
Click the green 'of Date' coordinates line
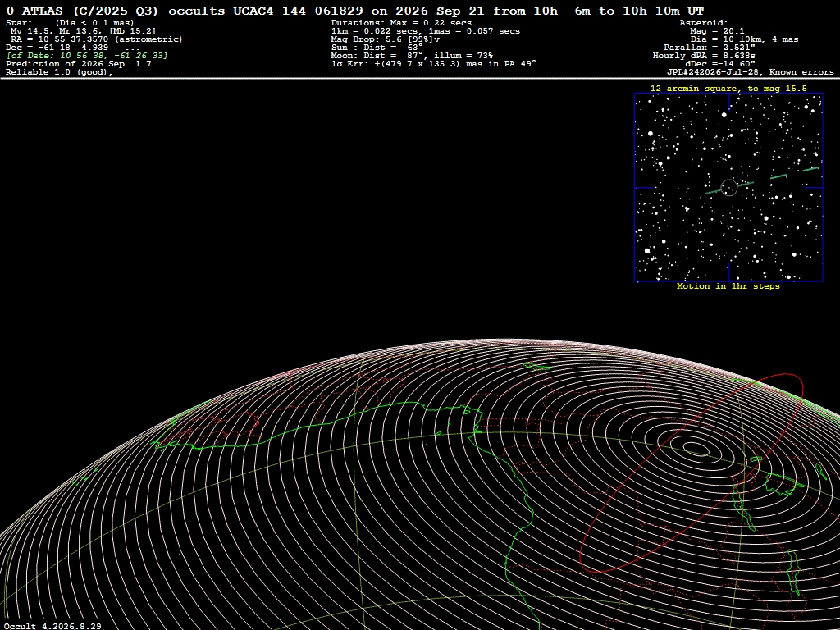(87, 56)
